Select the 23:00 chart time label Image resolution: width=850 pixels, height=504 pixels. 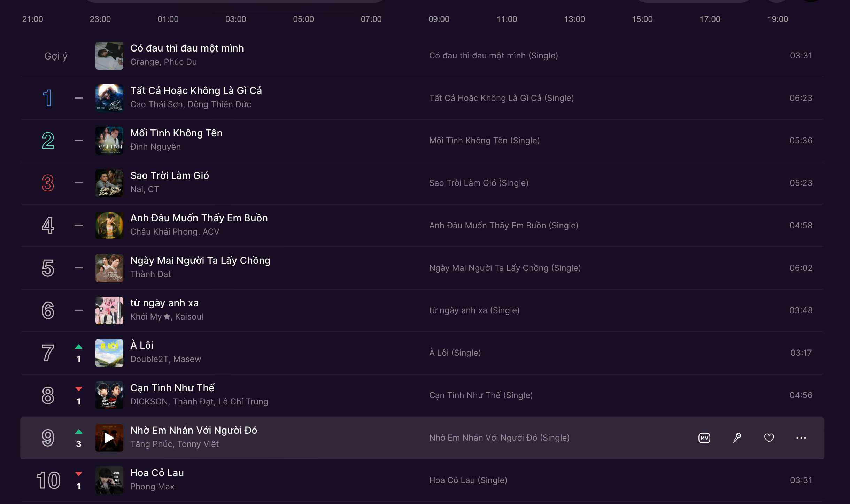click(100, 19)
